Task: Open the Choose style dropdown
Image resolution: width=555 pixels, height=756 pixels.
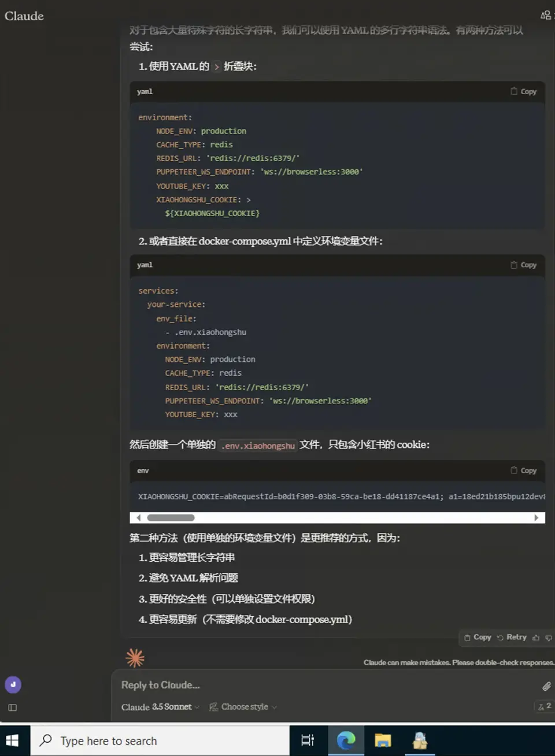Action: 243,707
